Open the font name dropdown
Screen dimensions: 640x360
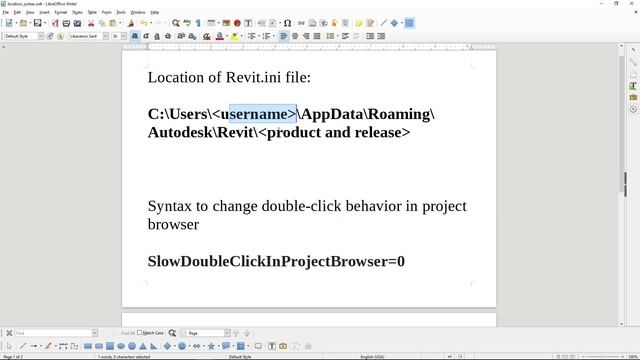pyautogui.click(x=106, y=36)
